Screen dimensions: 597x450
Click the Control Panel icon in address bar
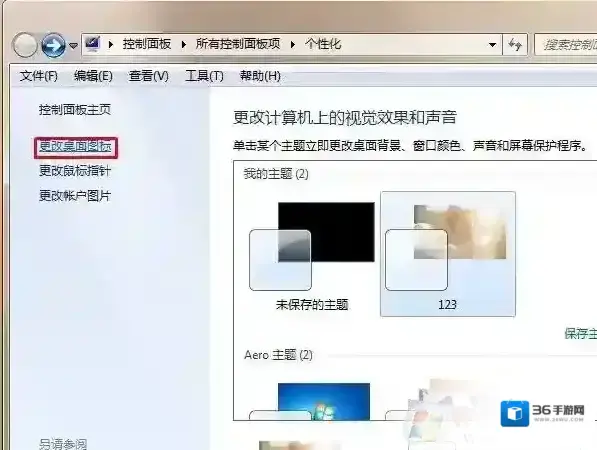click(92, 44)
